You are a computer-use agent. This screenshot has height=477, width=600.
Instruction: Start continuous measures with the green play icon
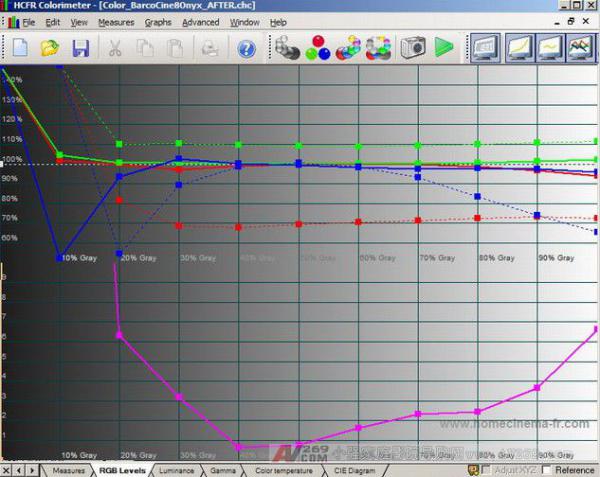[444, 47]
